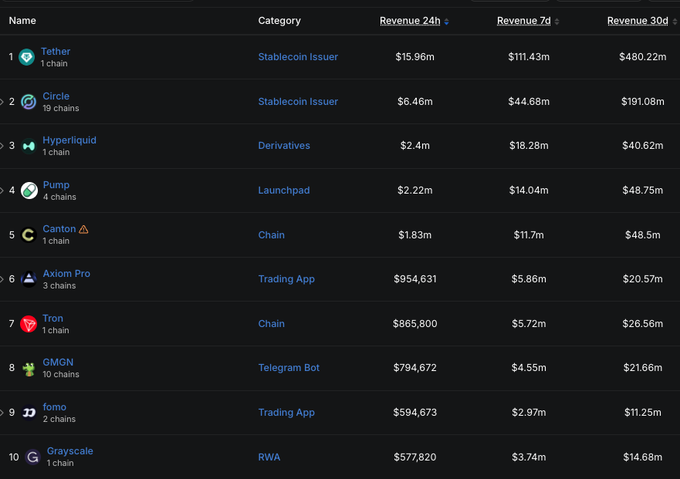680x479 pixels.
Task: Click Circle 30d revenue $191.08m
Action: tap(643, 101)
